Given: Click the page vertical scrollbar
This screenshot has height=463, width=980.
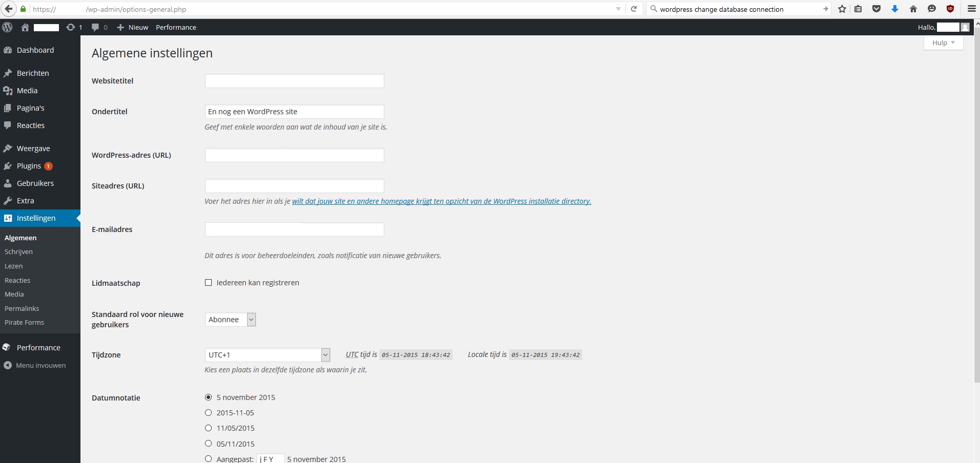Looking at the screenshot, I should tap(976, 205).
